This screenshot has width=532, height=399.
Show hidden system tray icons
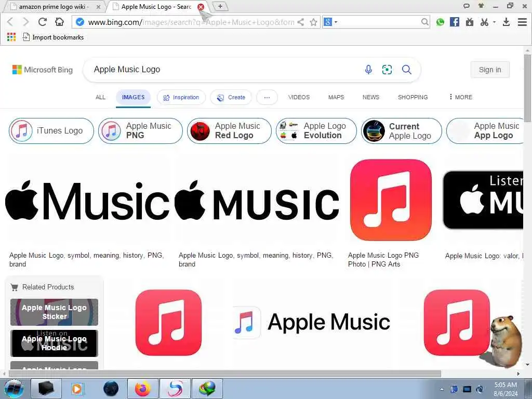pyautogui.click(x=442, y=390)
